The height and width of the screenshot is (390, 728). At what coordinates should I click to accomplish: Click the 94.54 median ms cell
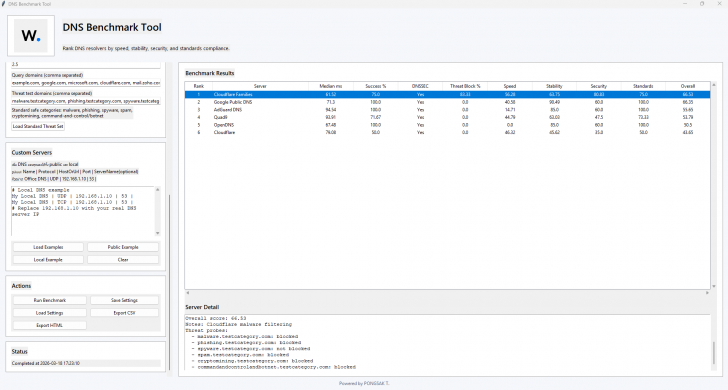331,110
